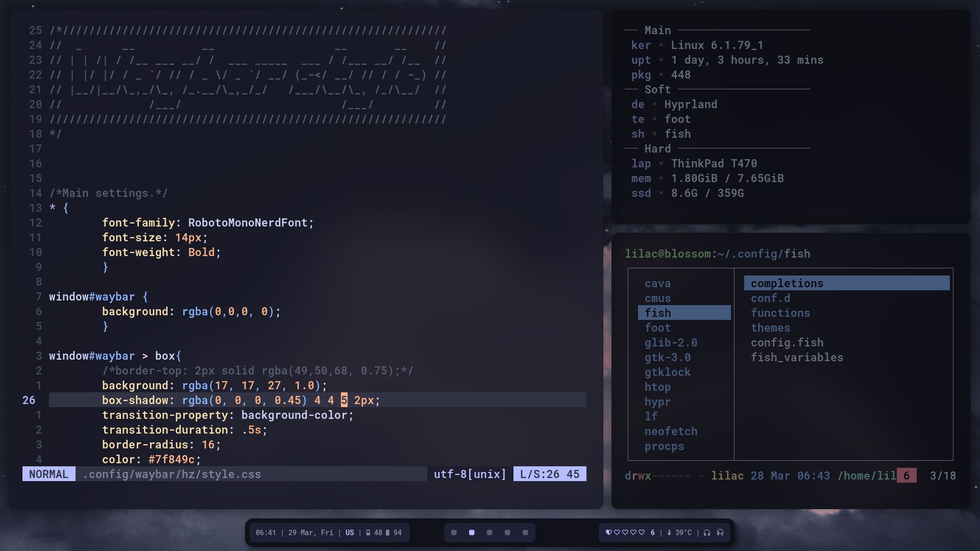Image resolution: width=980 pixels, height=551 pixels.
Task: Switch to the fourth workspace indicator
Action: [x=507, y=533]
